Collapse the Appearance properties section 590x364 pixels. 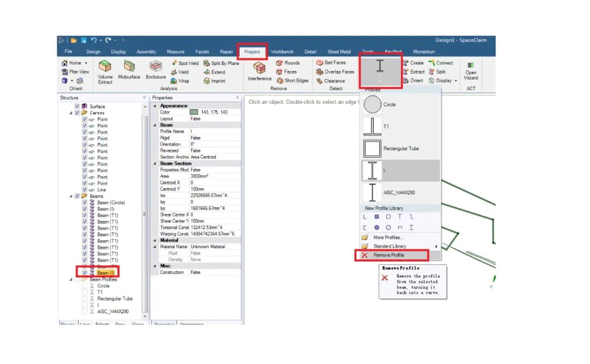click(155, 106)
